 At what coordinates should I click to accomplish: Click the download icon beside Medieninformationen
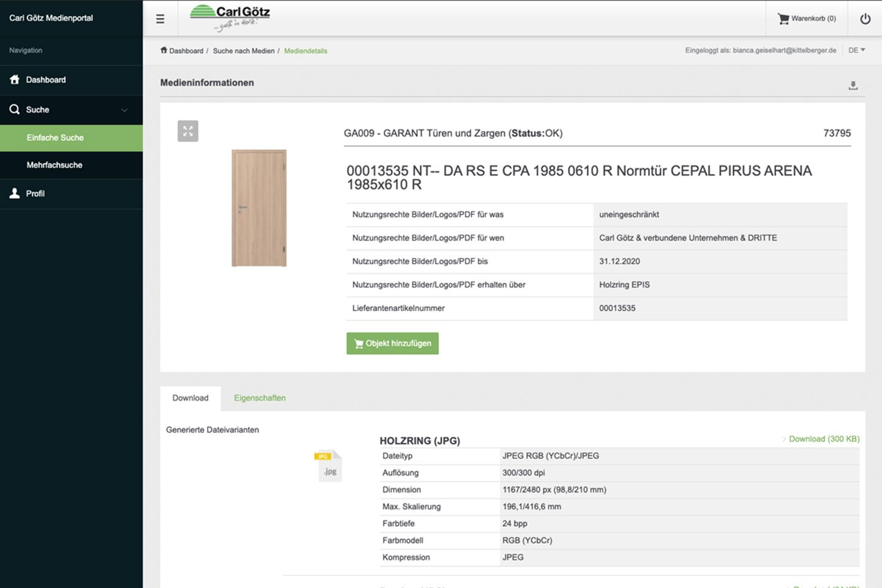click(x=853, y=85)
